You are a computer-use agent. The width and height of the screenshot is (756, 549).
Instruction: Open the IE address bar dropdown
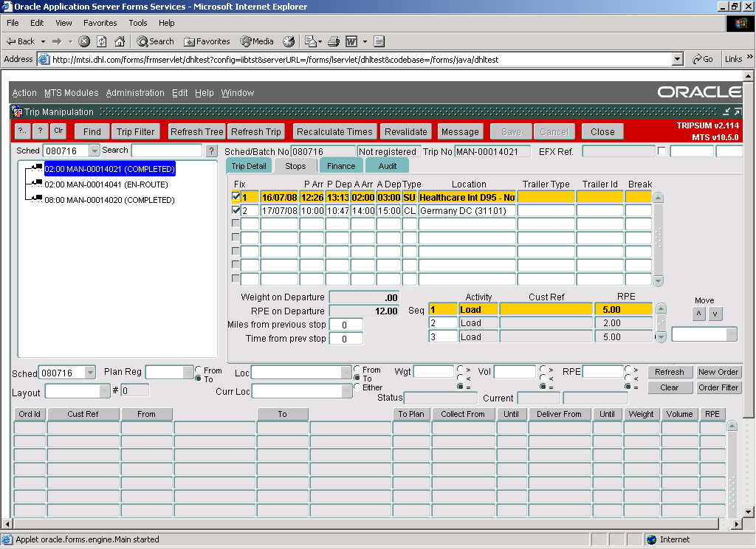[x=678, y=59]
